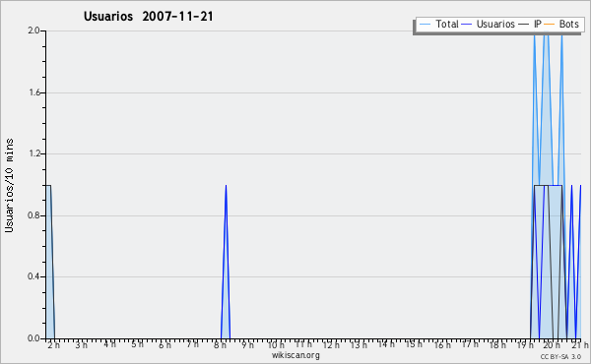
Task: Click the '18 h' x-axis label
Action: (x=497, y=344)
